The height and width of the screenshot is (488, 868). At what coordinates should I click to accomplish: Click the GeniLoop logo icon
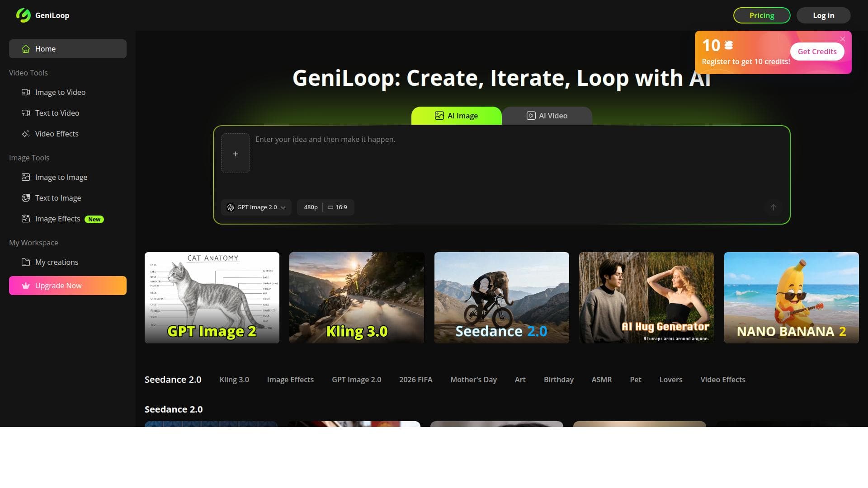24,15
